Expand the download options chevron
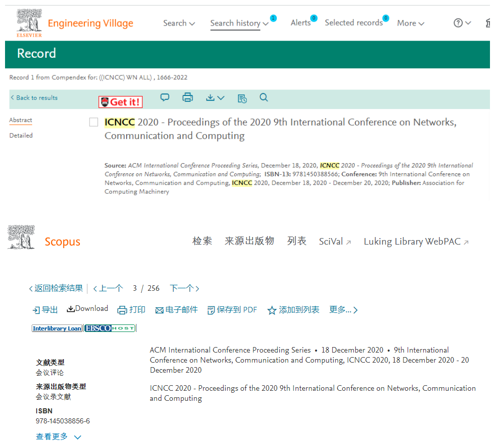 [221, 98]
